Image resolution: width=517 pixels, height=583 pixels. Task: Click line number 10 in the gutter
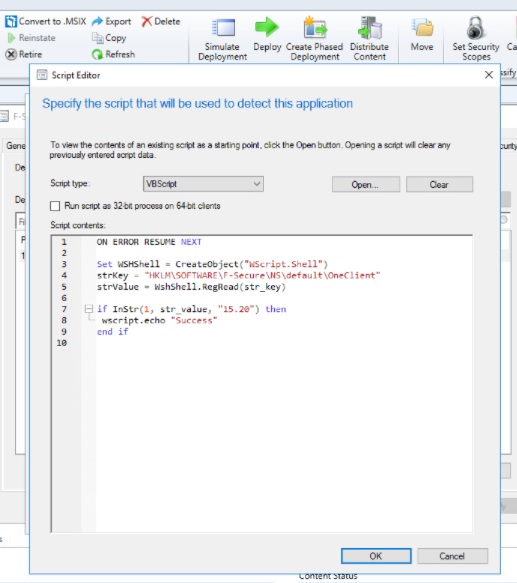62,343
